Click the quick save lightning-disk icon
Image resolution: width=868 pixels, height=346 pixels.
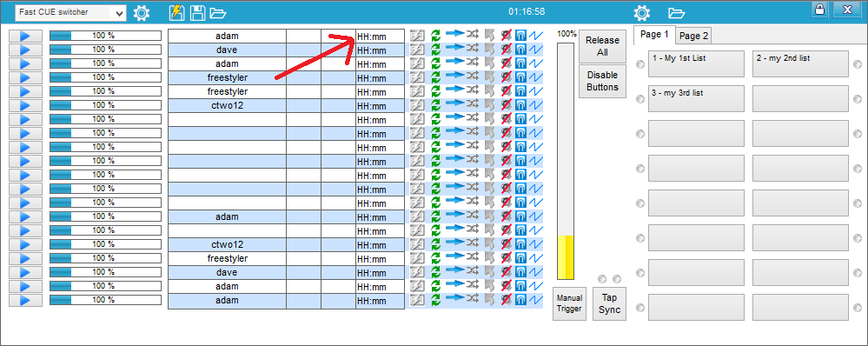[x=176, y=12]
